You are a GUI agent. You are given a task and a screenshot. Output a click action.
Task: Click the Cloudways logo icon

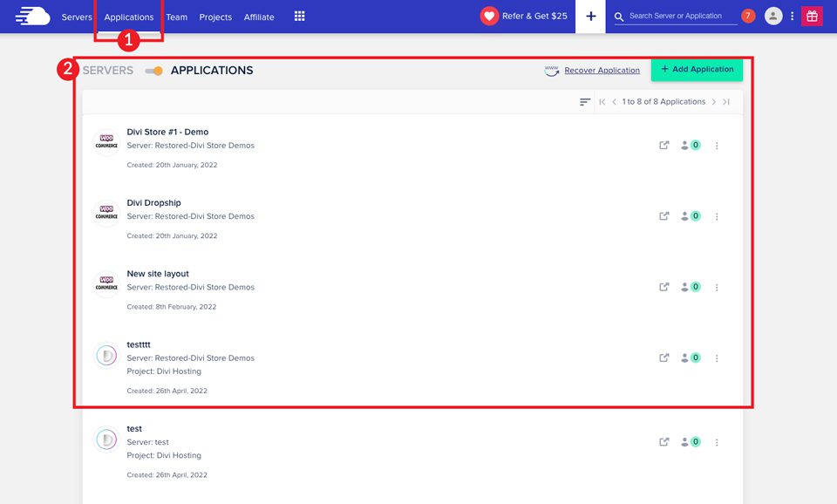tap(32, 17)
